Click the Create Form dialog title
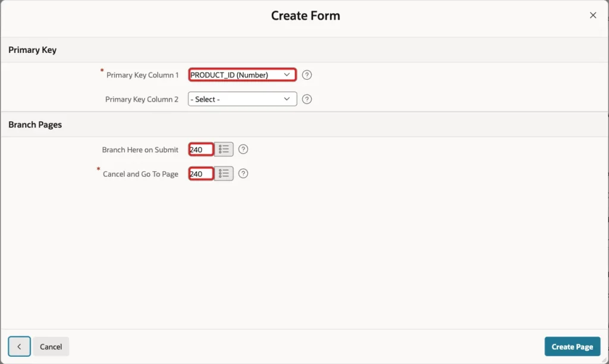This screenshot has width=609, height=364. coord(305,15)
